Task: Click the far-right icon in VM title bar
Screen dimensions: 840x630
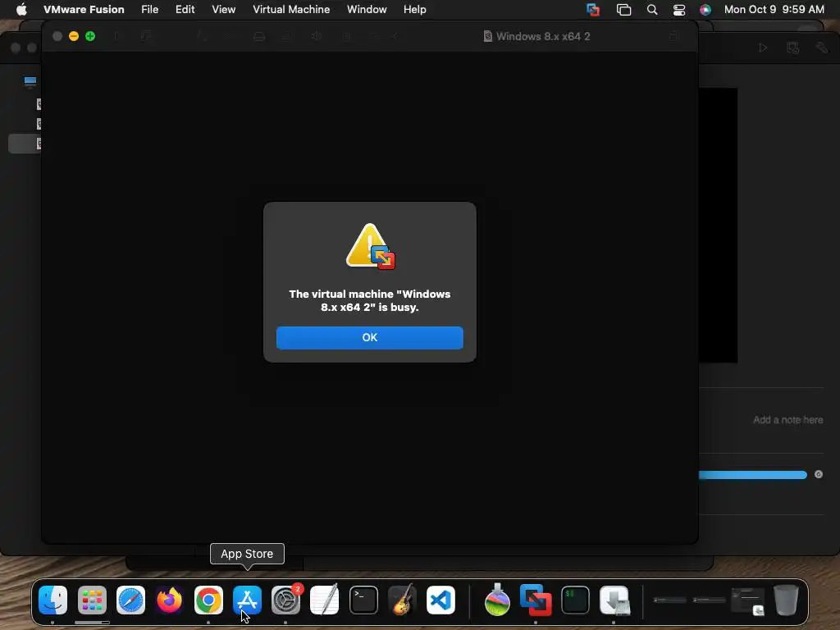Action: [674, 36]
